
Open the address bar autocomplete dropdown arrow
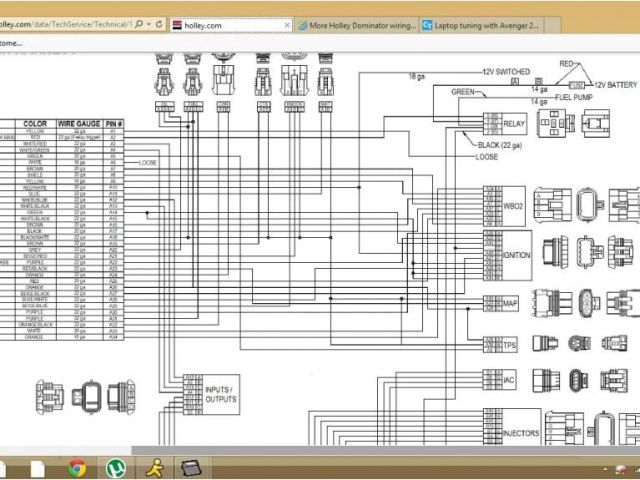[x=148, y=23]
